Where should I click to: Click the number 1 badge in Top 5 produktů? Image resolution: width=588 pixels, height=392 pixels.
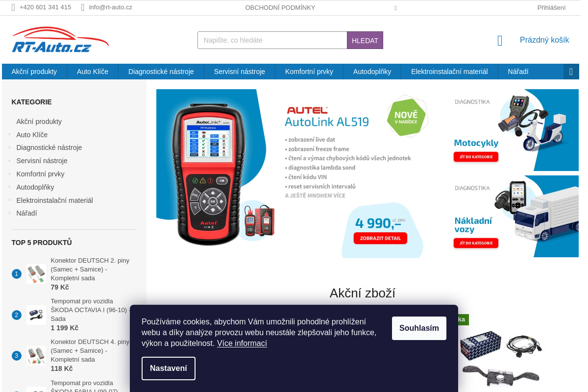tap(17, 274)
